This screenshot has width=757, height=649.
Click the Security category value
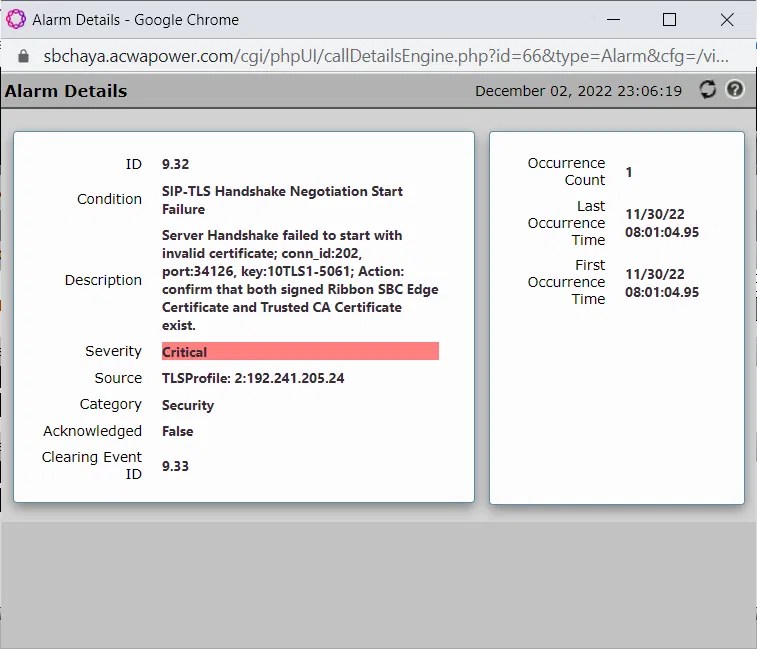pos(188,405)
